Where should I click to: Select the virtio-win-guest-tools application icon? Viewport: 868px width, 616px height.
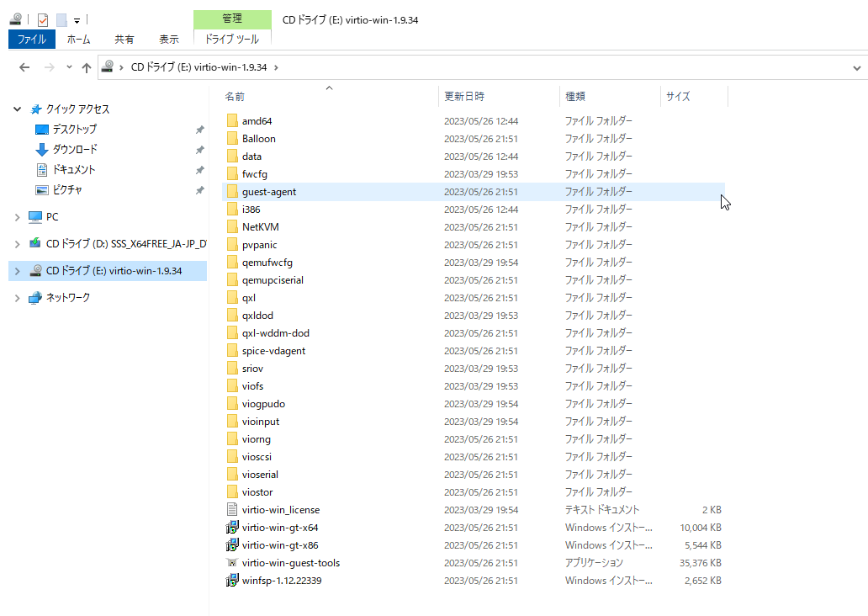[232, 563]
